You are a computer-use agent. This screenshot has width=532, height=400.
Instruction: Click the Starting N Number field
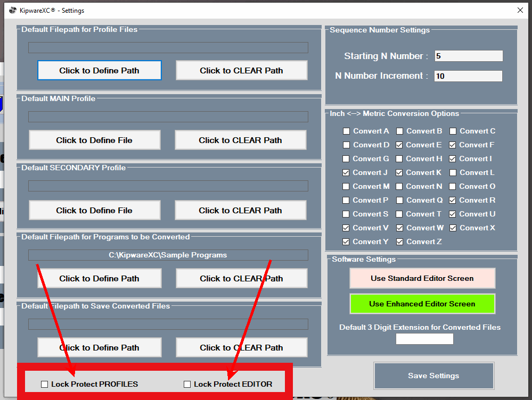click(x=468, y=55)
